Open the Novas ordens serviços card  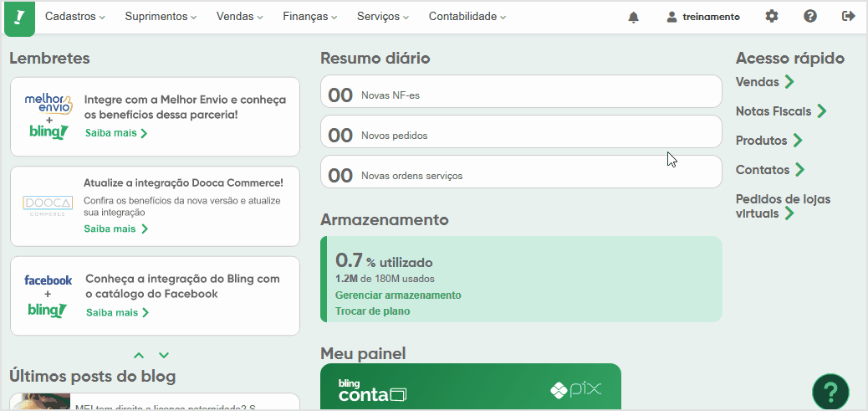[x=521, y=172]
